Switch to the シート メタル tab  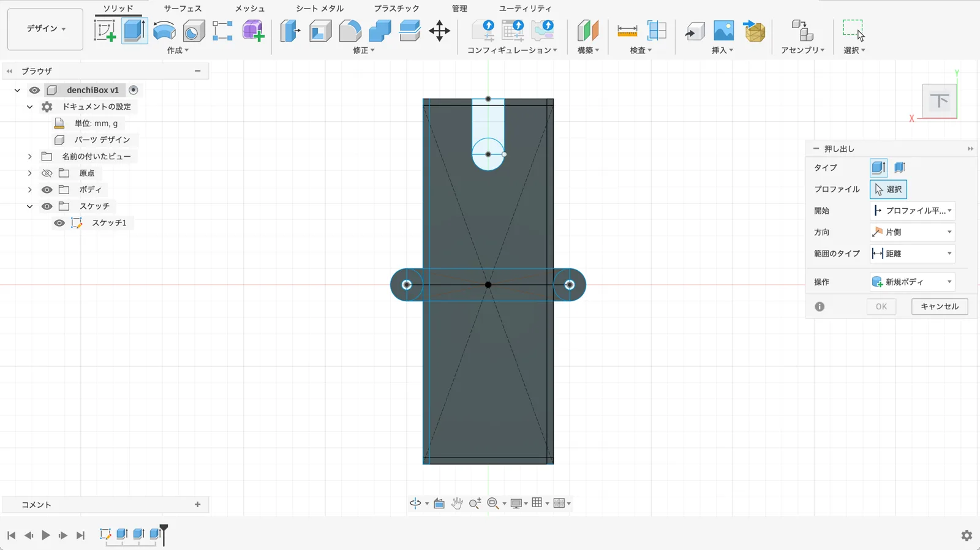pyautogui.click(x=320, y=9)
